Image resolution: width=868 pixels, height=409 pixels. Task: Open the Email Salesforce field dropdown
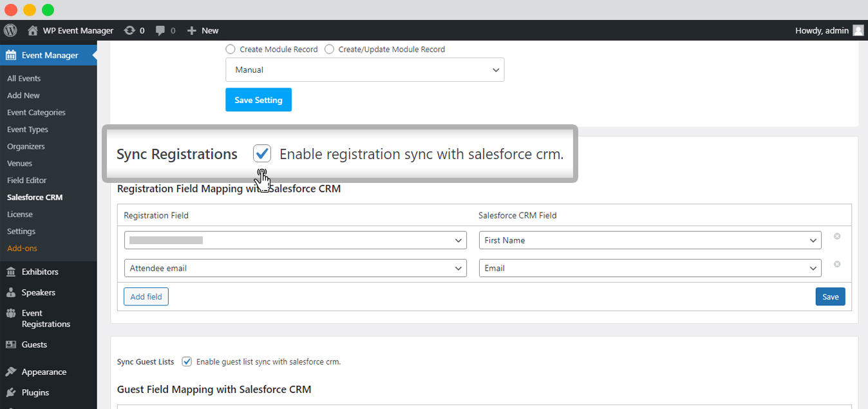click(x=650, y=268)
